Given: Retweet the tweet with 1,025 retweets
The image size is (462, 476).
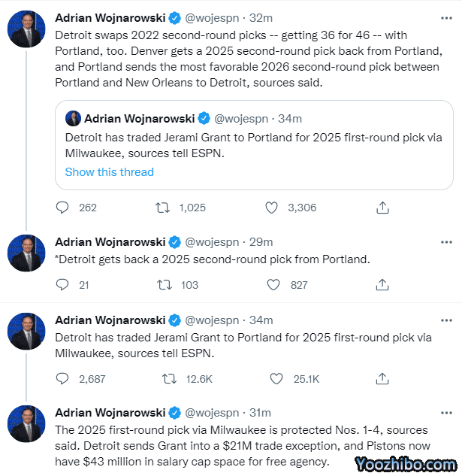Looking at the screenshot, I should tap(162, 208).
